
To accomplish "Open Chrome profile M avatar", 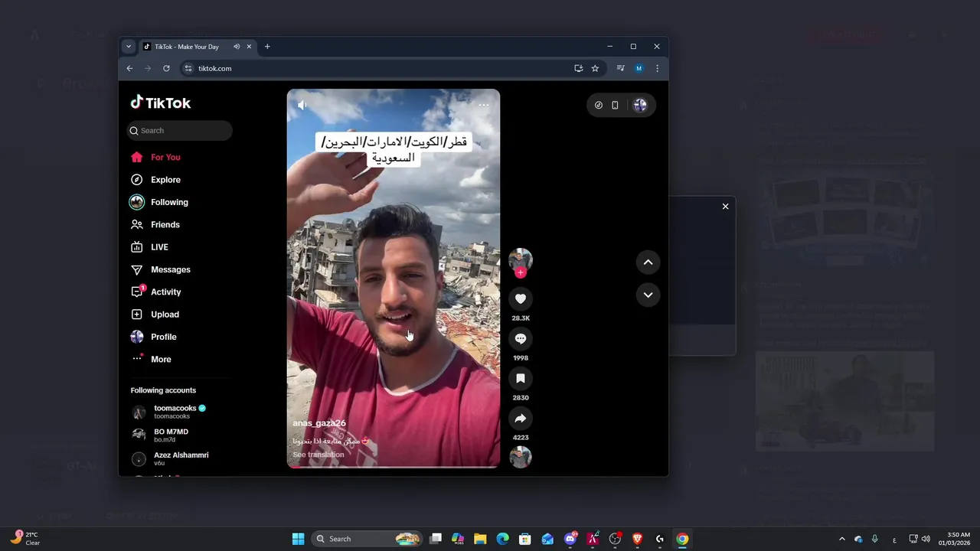I will (639, 68).
